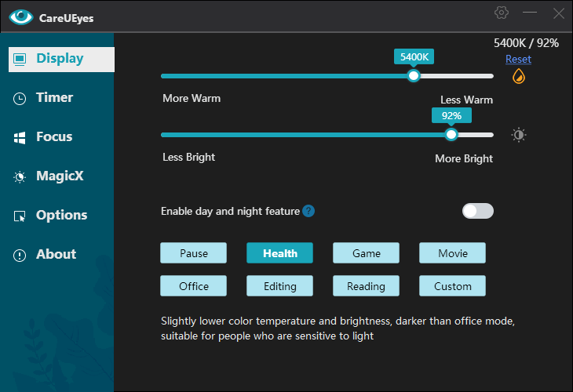
Task: Open the MagicX section
Action: click(x=60, y=176)
